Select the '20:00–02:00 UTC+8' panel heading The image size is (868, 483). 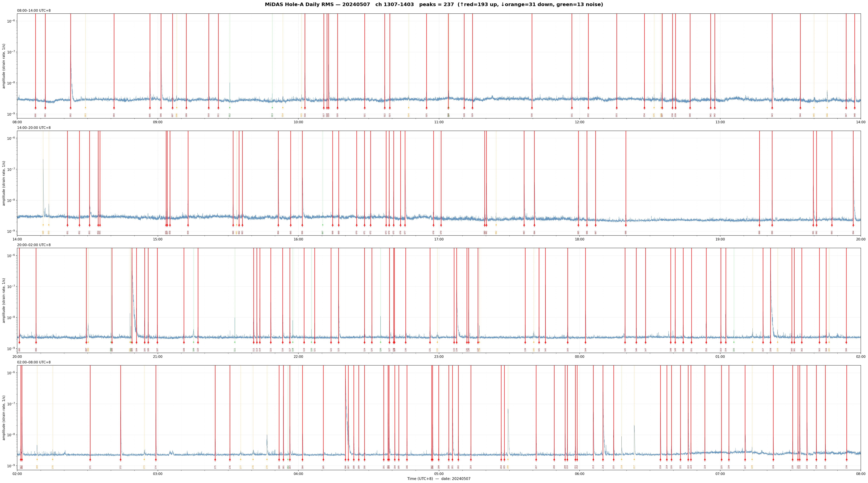[x=34, y=245]
